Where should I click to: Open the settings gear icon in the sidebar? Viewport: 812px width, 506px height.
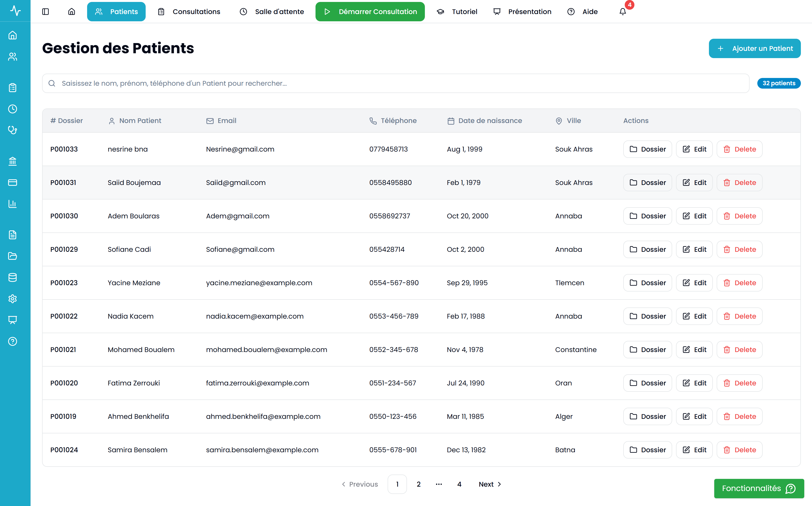(x=12, y=299)
